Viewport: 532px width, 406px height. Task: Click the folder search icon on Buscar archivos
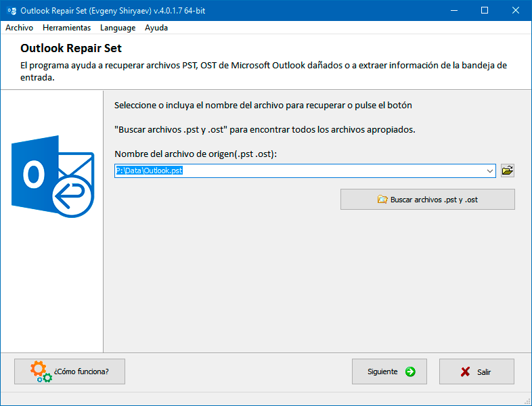382,200
